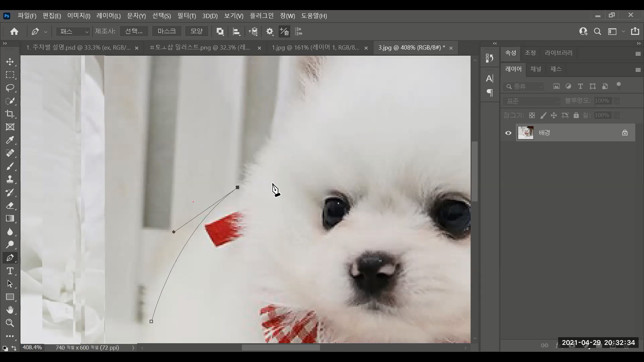Open the share icon
Image resolution: width=644 pixels, height=362 pixels.
pyautogui.click(x=635, y=31)
